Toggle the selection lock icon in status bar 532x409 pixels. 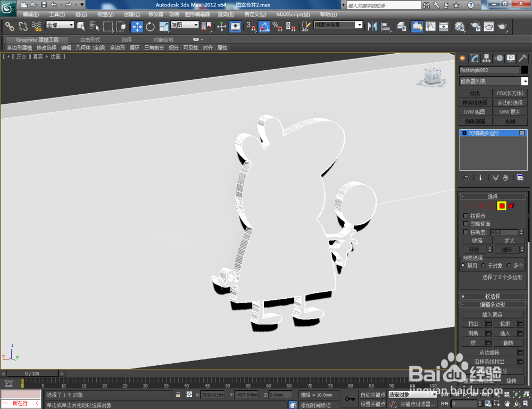tap(178, 395)
